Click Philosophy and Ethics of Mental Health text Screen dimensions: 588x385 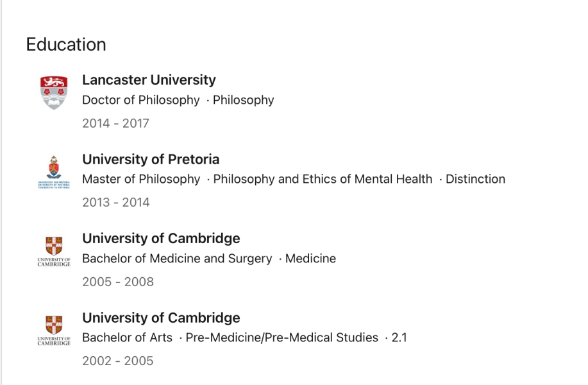click(323, 179)
